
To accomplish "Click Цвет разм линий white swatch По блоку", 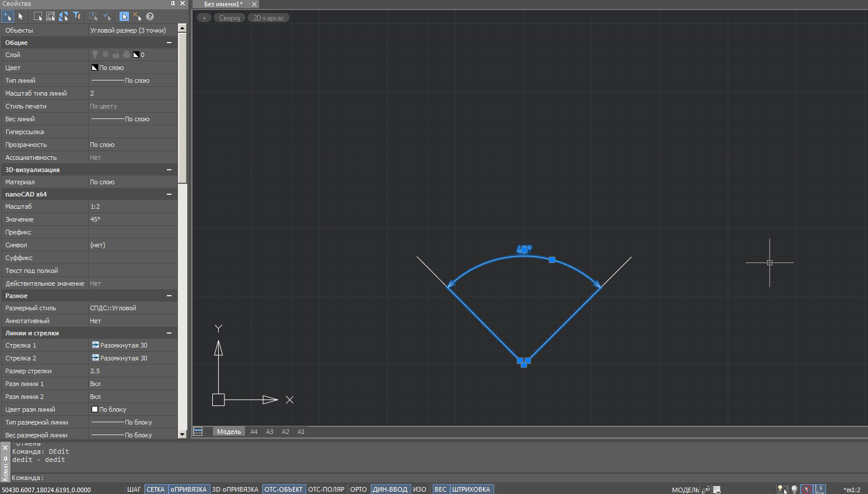I will click(95, 409).
